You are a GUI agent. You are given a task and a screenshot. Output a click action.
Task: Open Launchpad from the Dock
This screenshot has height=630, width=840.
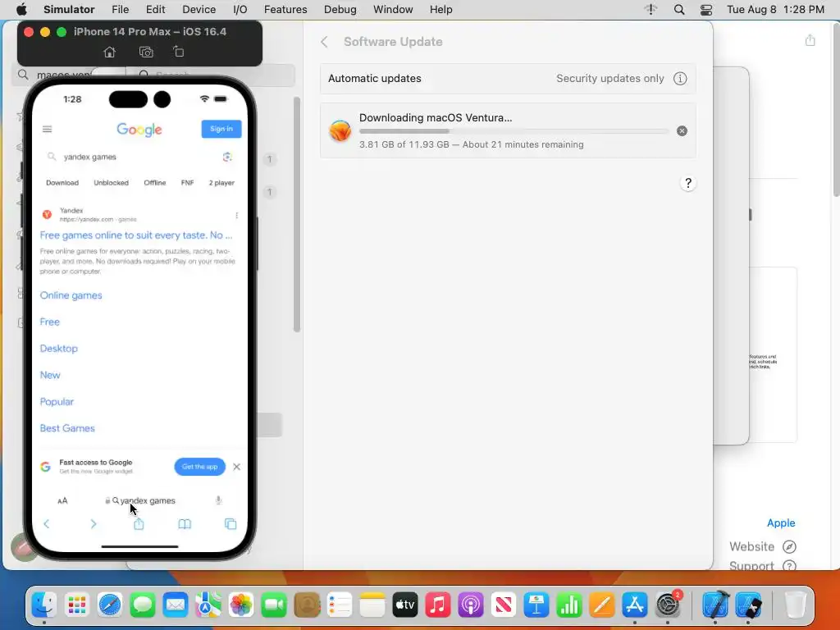[x=77, y=605]
